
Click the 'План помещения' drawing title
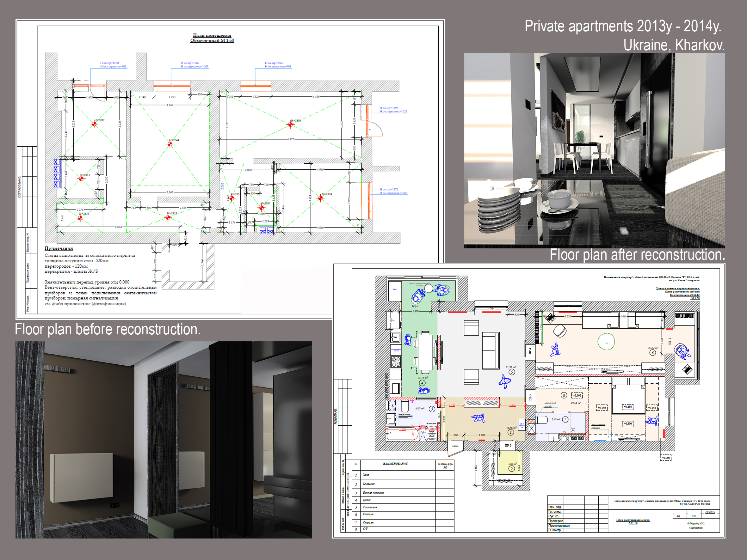click(212, 35)
